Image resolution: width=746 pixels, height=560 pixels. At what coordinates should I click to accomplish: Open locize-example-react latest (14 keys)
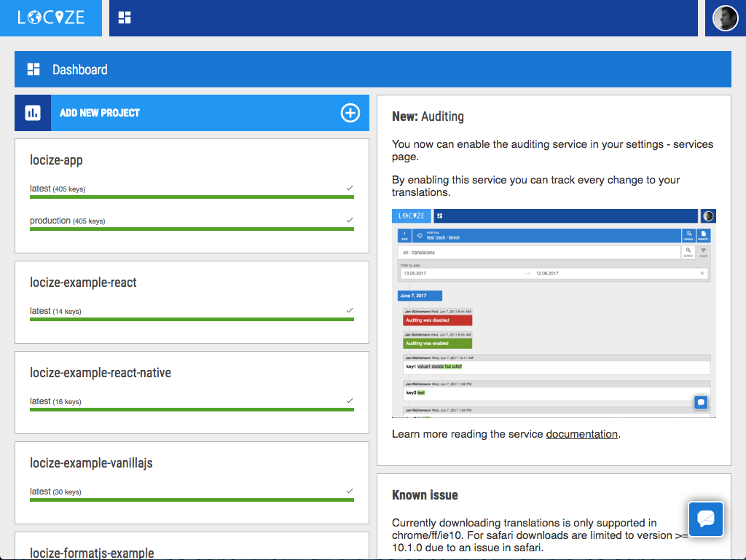pos(55,311)
